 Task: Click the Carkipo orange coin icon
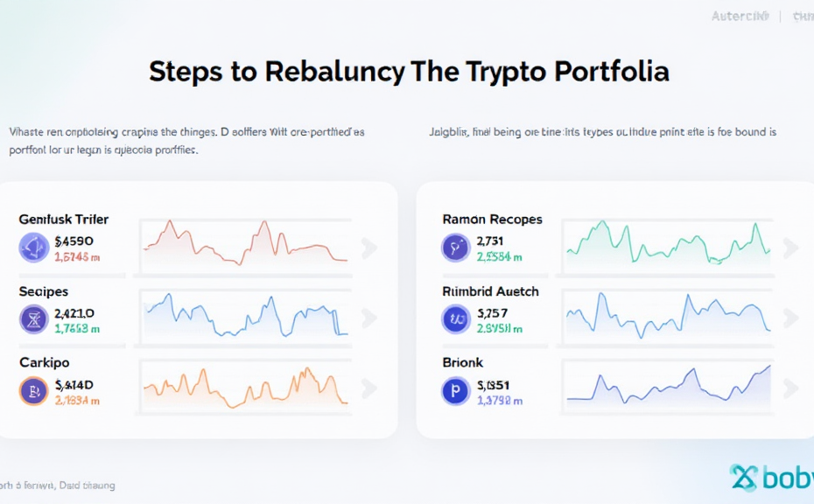pos(35,391)
